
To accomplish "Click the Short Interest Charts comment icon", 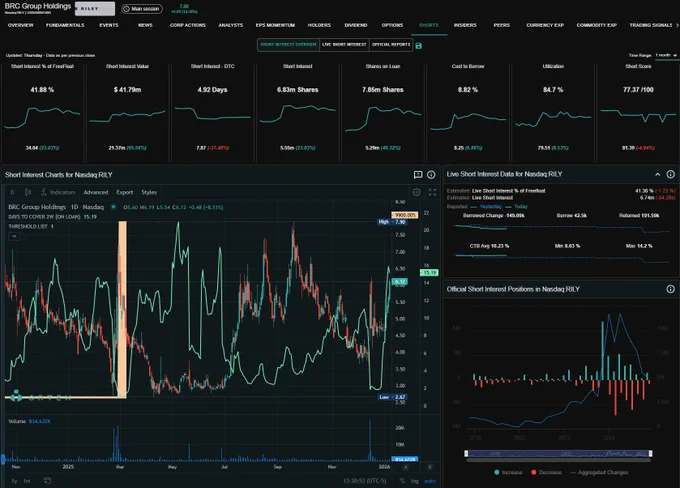I will (x=418, y=175).
